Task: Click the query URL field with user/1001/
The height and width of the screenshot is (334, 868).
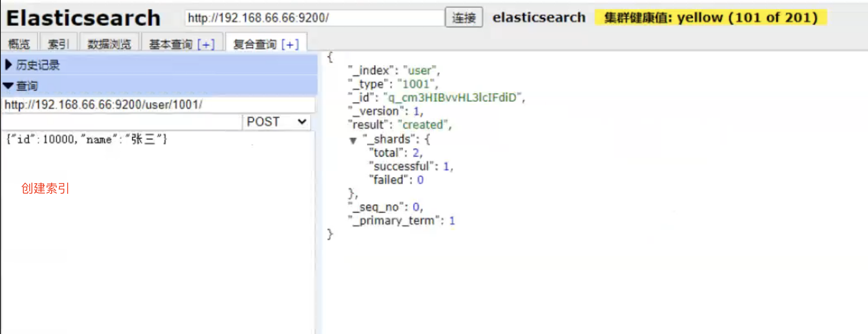Action: pos(158,105)
